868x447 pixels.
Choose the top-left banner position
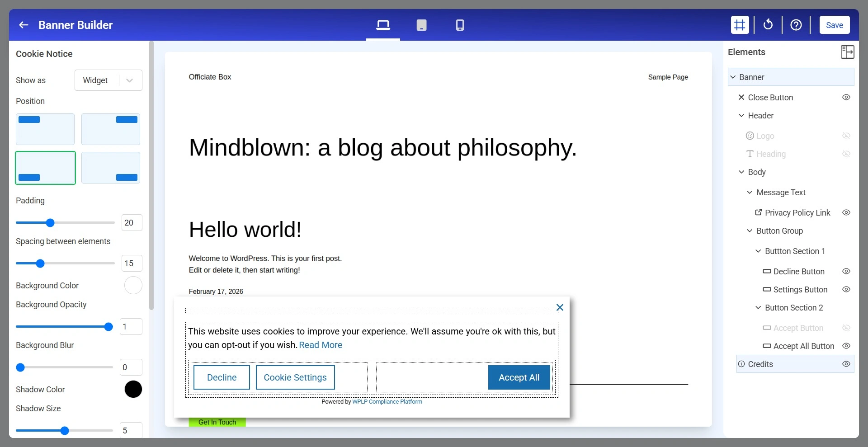[x=45, y=129]
